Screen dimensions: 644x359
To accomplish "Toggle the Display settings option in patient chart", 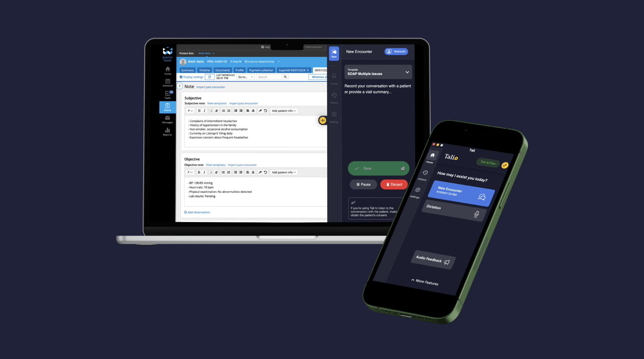I will click(190, 77).
